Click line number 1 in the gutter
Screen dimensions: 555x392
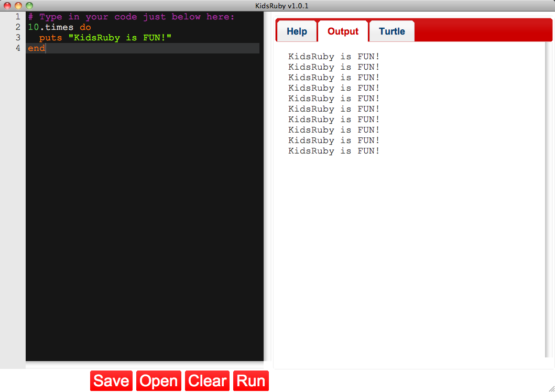(x=18, y=17)
